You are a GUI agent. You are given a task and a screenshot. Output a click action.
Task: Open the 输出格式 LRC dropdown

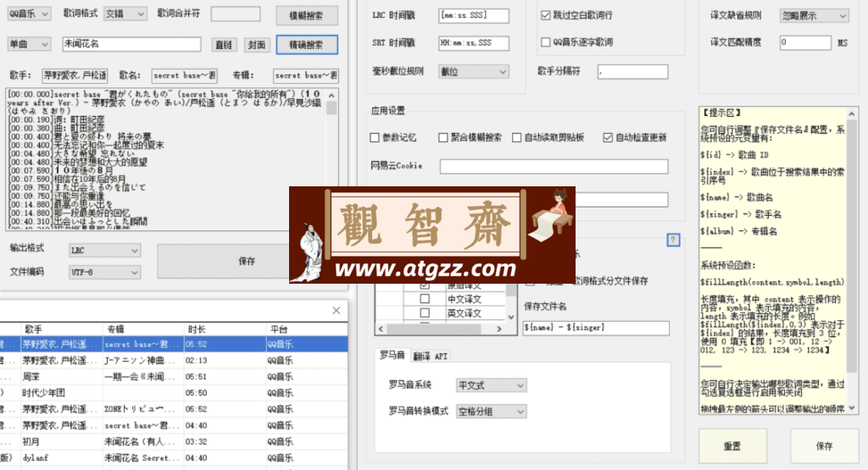[x=104, y=251]
